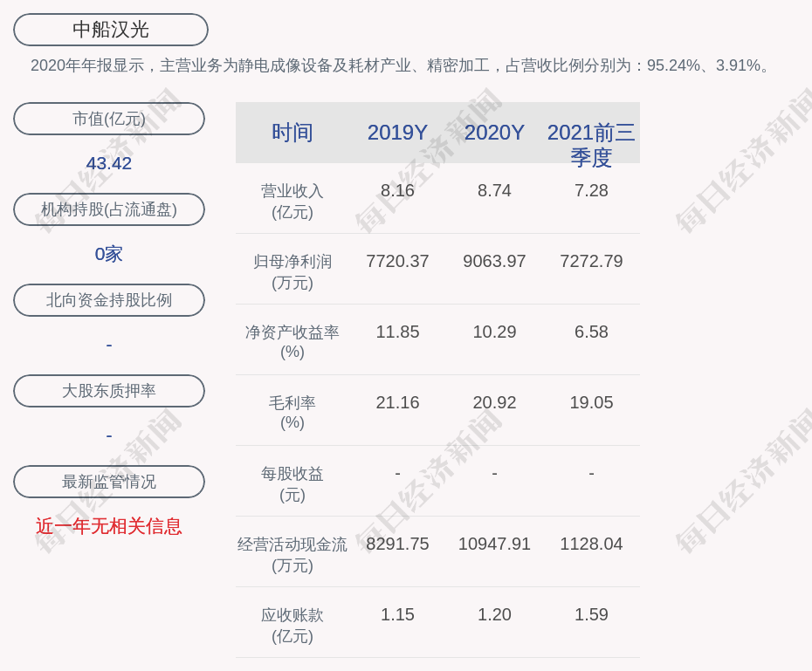Screen dimensions: 812x671
Task: Click the 2020Y column header
Action: pos(494,133)
